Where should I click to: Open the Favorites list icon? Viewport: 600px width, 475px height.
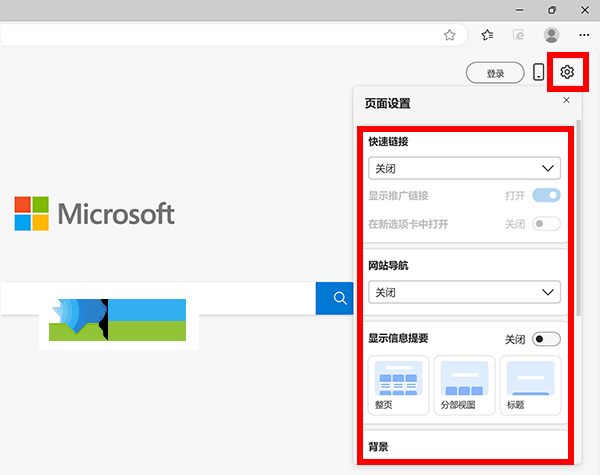tap(487, 35)
